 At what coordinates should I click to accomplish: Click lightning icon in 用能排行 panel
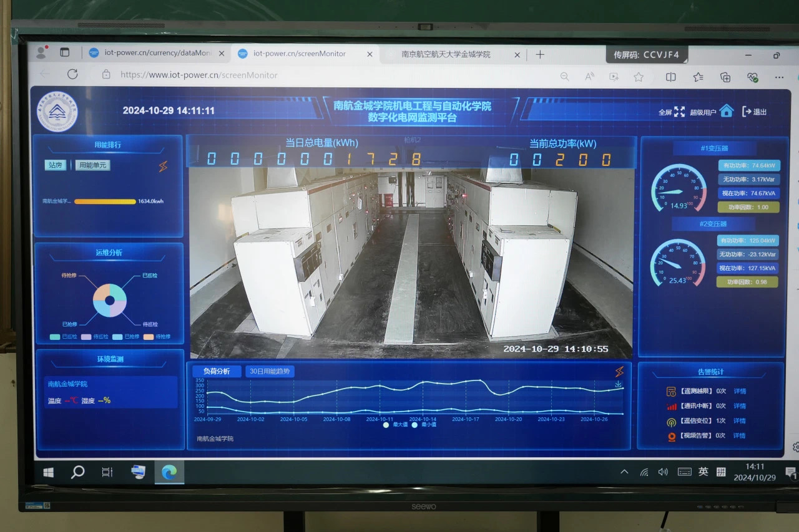pos(163,166)
